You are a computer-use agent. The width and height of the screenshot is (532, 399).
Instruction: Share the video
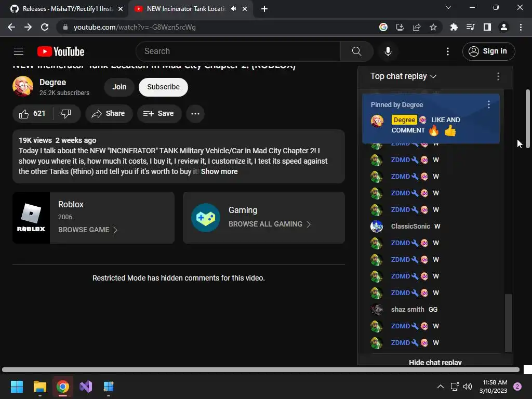pyautogui.click(x=109, y=114)
